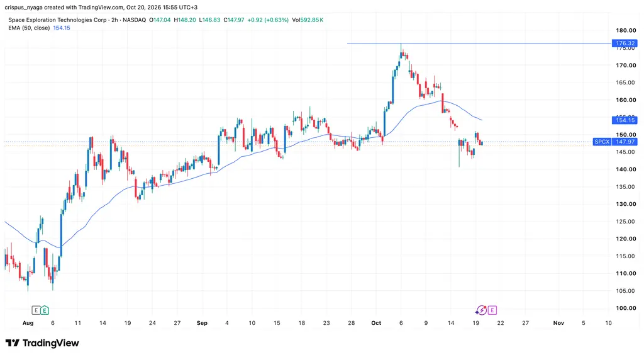Click the Sep label on the time axis
644x357 pixels.
[x=202, y=323]
